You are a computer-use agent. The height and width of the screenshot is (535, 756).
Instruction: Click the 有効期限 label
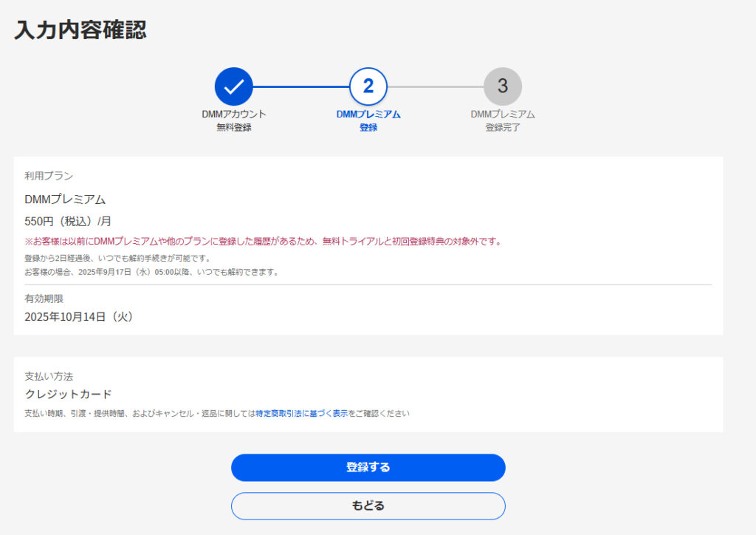click(x=44, y=299)
